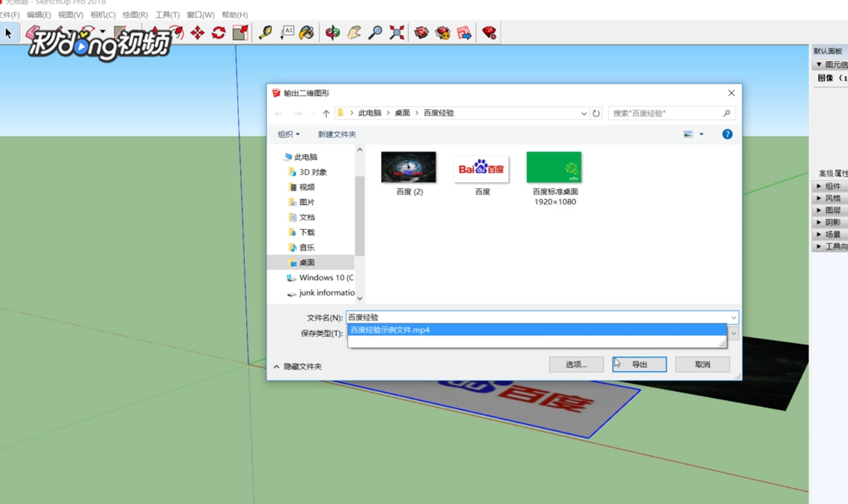The height and width of the screenshot is (504, 848).
Task: Click the search magnifier in dialog
Action: (727, 113)
